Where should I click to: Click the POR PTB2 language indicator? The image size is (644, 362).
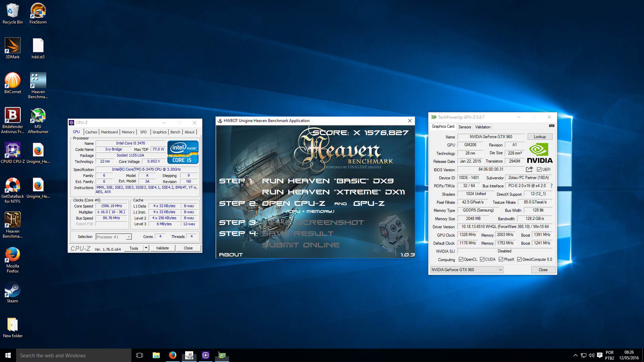(x=609, y=355)
